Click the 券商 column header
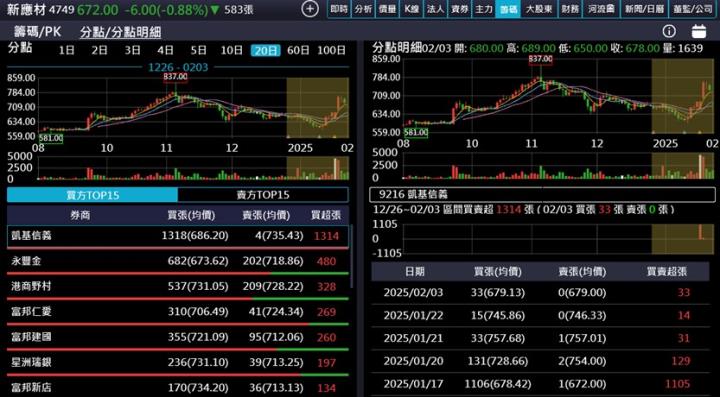The width and height of the screenshot is (720, 397). pos(80,215)
